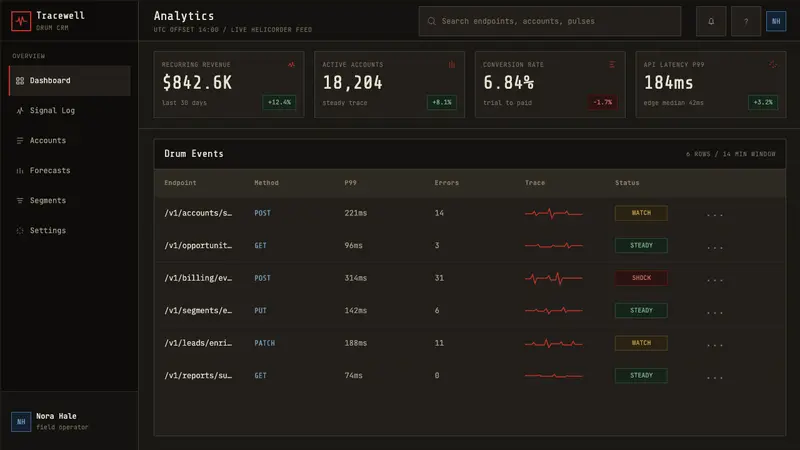Click the Drum Events table title
Screen dimensions: 800x450
coord(194,154)
